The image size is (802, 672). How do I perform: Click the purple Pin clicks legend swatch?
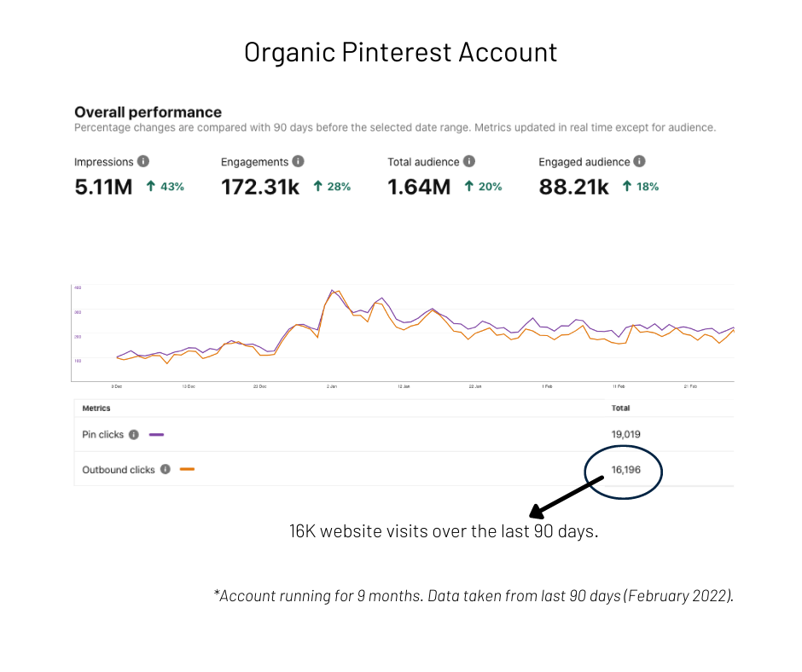(x=156, y=435)
